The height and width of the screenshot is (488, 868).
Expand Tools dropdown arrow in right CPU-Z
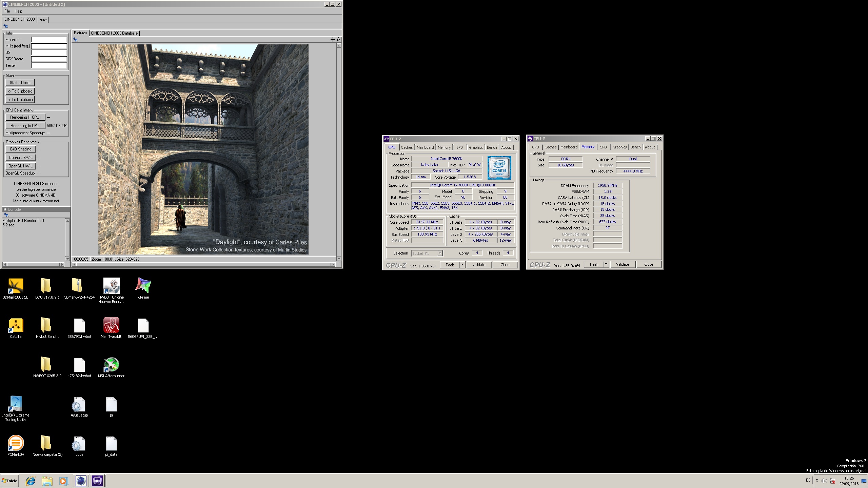pyautogui.click(x=606, y=264)
